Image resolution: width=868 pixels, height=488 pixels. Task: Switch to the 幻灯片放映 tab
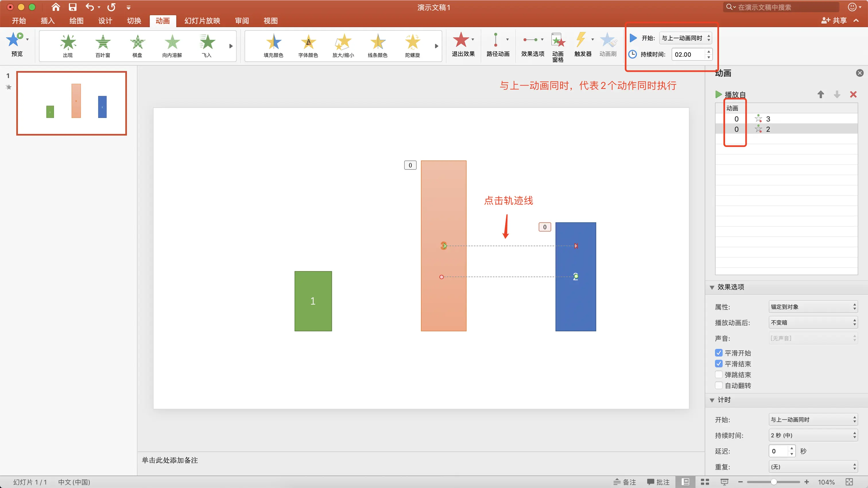tap(202, 21)
